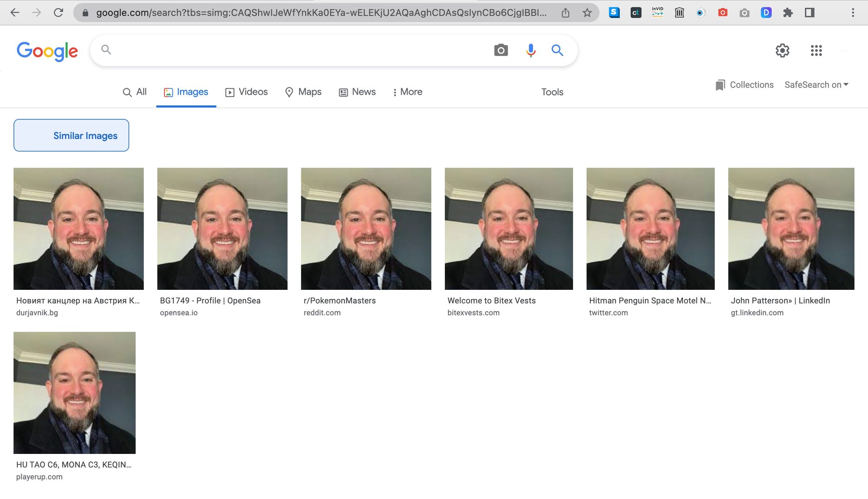Reload the page with the refresh icon
Screen dimensions: 868x499
58,13
